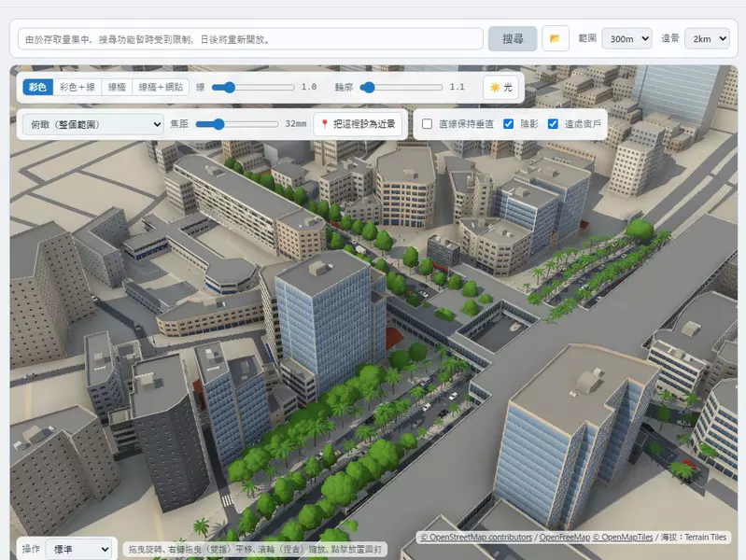Click the 線 thickness slider

(x=253, y=87)
